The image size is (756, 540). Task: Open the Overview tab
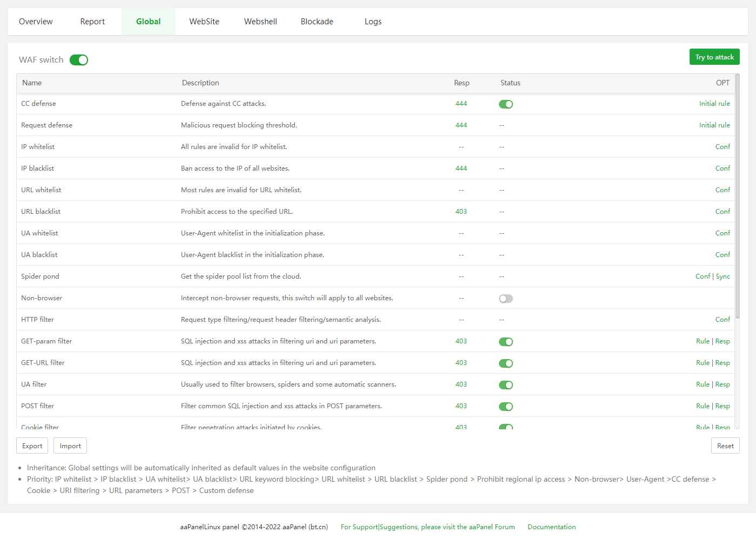pyautogui.click(x=36, y=22)
